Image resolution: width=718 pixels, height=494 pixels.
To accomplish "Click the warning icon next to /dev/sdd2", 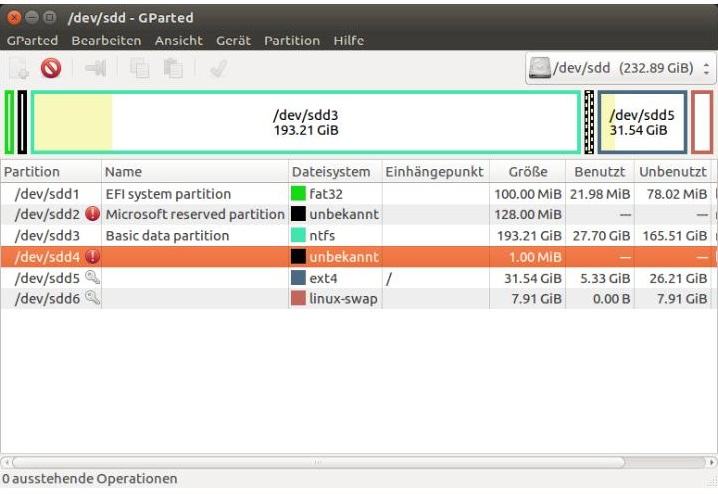I will click(92, 213).
